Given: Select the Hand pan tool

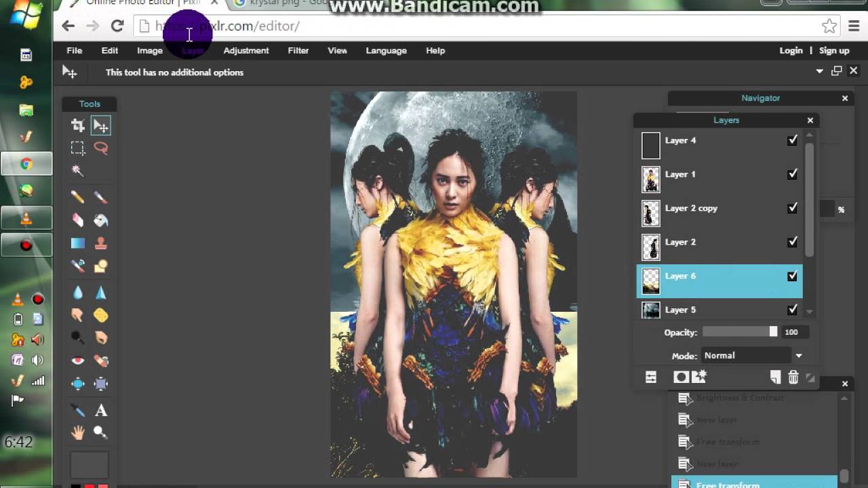Looking at the screenshot, I should point(78,432).
